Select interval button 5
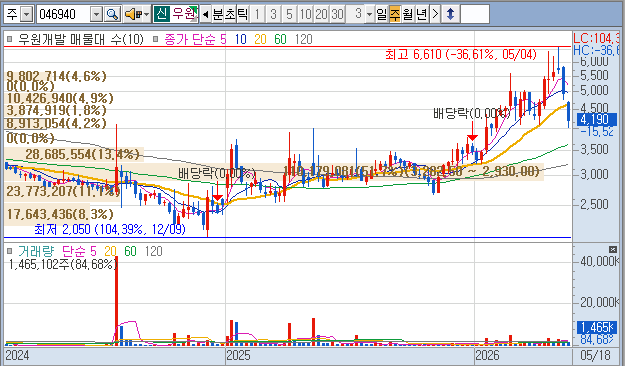 [x=289, y=15]
